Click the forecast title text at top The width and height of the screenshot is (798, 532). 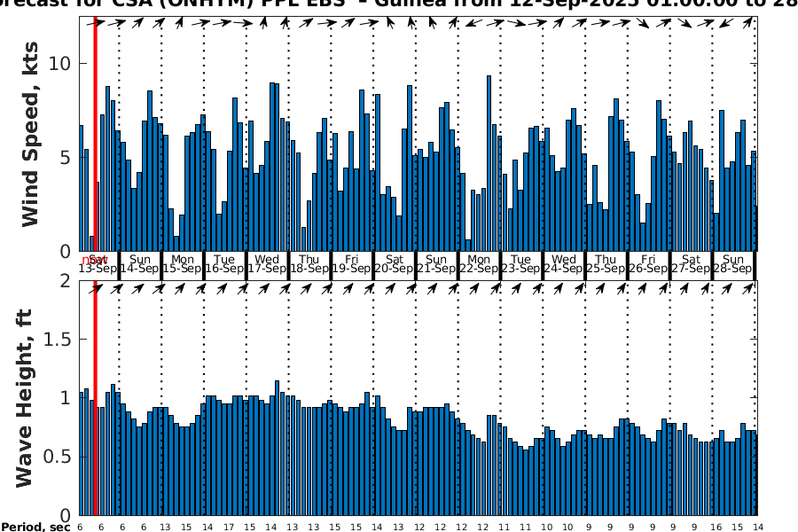(399, 4)
